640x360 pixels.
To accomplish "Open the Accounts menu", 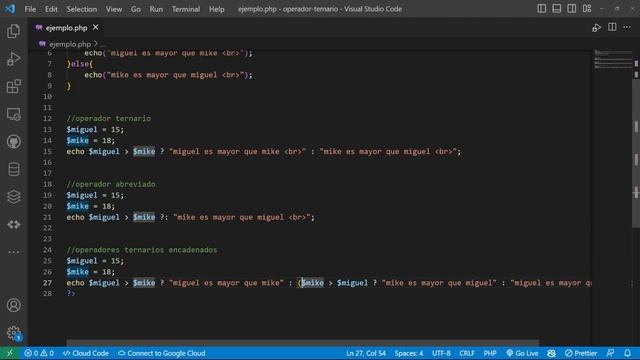I will 13,305.
